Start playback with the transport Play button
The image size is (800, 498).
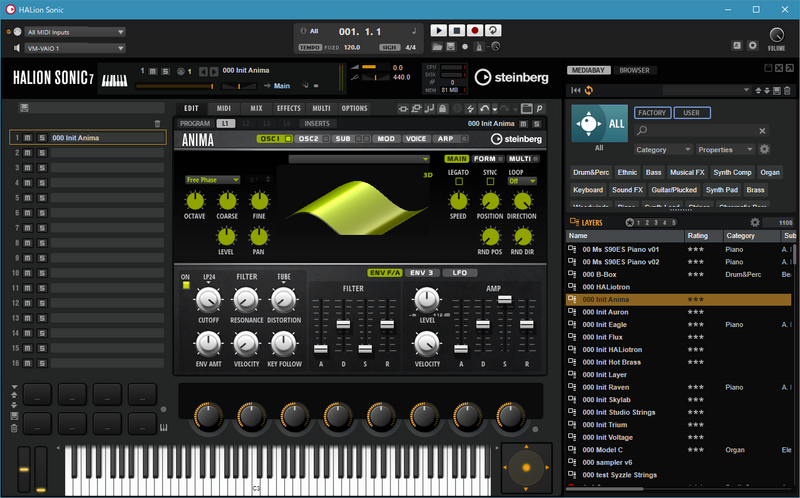tap(438, 31)
